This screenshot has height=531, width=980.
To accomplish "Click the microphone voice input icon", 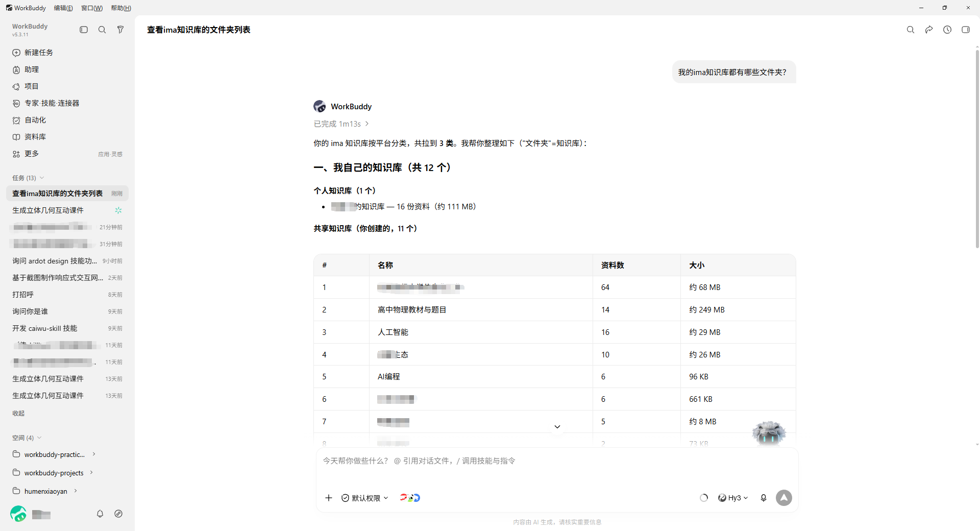I will coord(764,498).
